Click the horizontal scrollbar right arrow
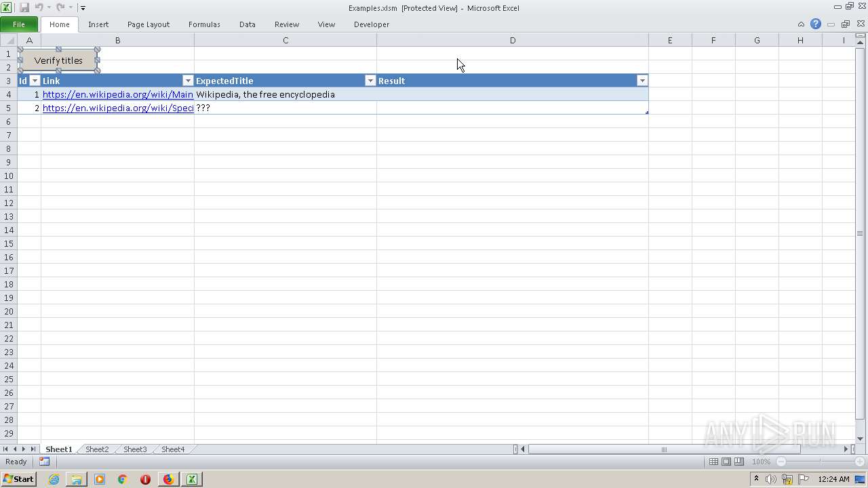This screenshot has width=868, height=488. 846,449
